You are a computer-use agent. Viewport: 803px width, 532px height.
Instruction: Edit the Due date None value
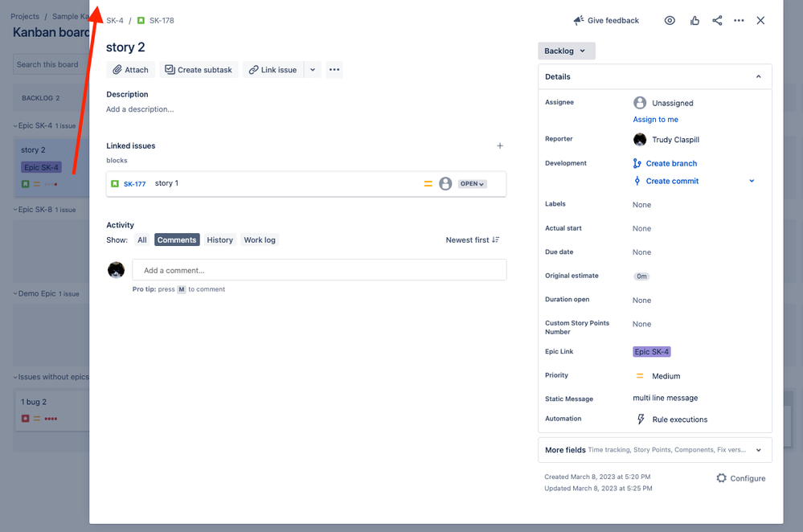click(x=641, y=252)
